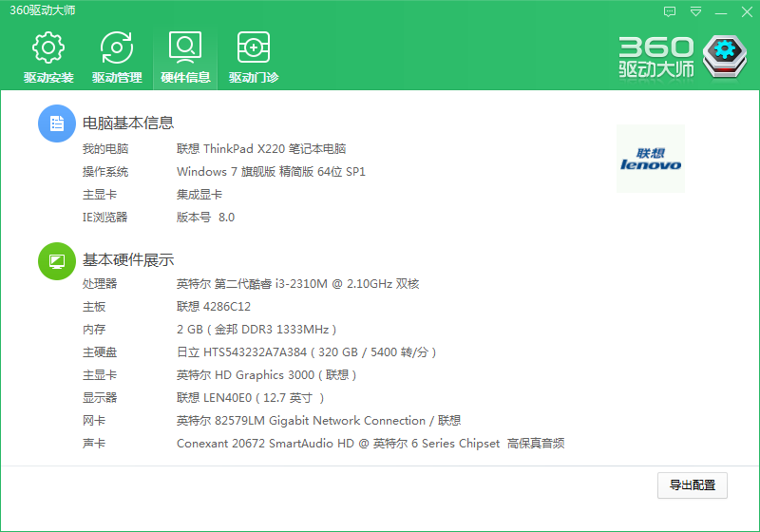Click the motherboard value 联想 4286C12

point(214,306)
